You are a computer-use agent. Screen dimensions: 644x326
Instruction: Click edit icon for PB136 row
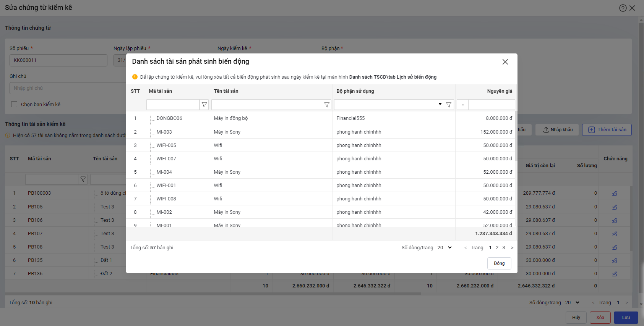(x=614, y=274)
